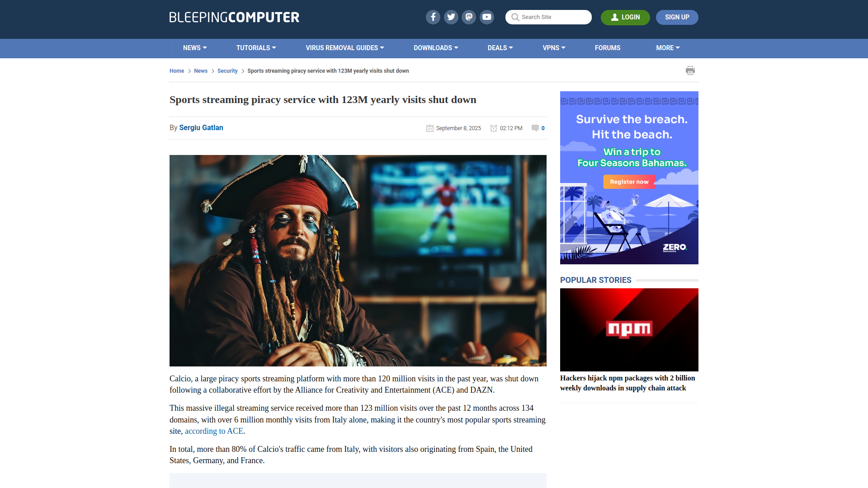868x488 pixels.
Task: Go to Security breadcrumb link
Action: (x=227, y=71)
